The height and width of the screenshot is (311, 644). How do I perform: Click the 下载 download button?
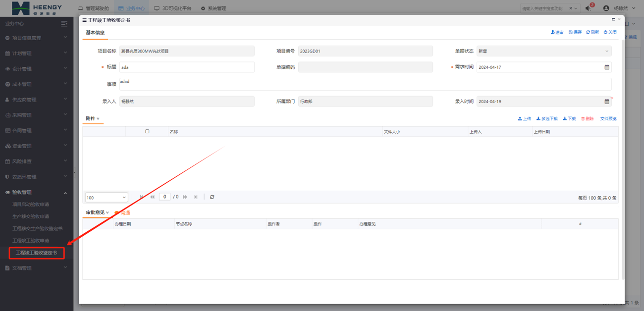tap(569, 119)
